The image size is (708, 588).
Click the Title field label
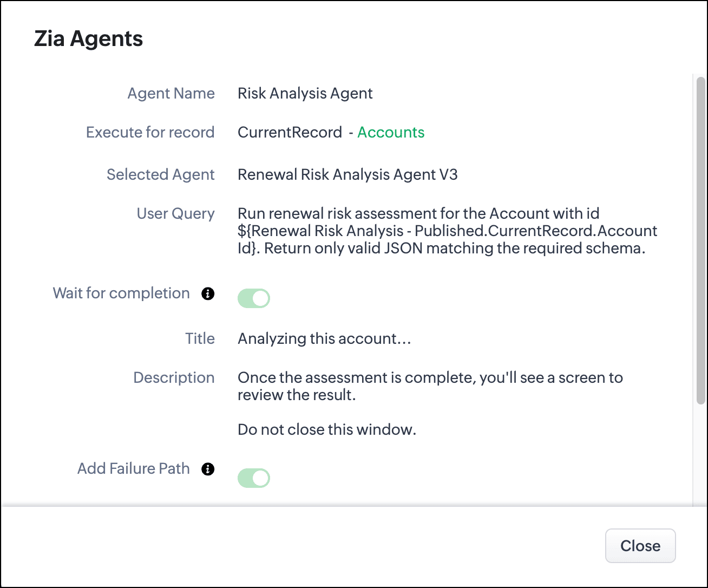[200, 338]
